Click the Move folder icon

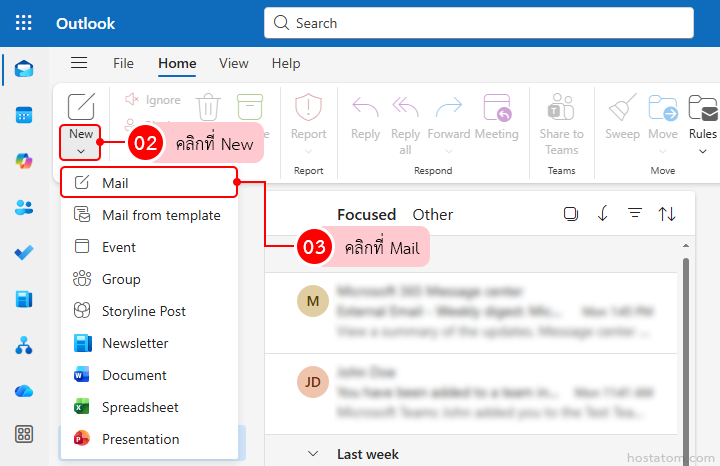coord(663,107)
